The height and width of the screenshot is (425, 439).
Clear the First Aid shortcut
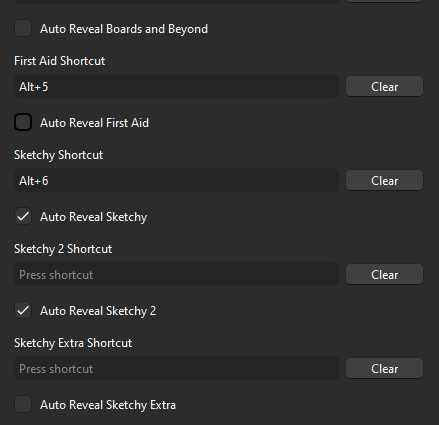(384, 87)
